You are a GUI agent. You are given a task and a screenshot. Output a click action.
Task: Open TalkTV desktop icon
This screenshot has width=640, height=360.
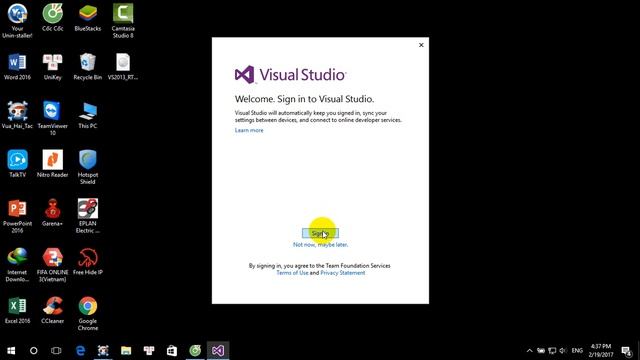pyautogui.click(x=17, y=163)
